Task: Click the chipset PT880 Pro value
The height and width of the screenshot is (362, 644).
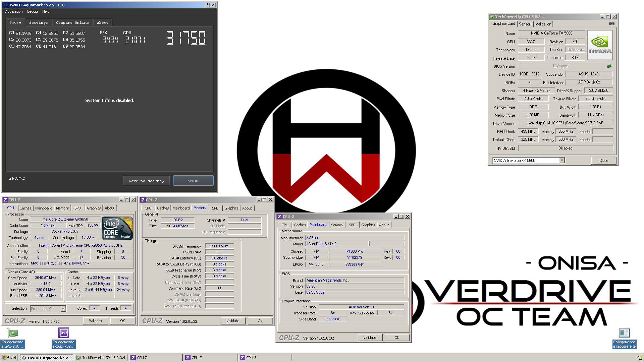Action: coord(355,252)
